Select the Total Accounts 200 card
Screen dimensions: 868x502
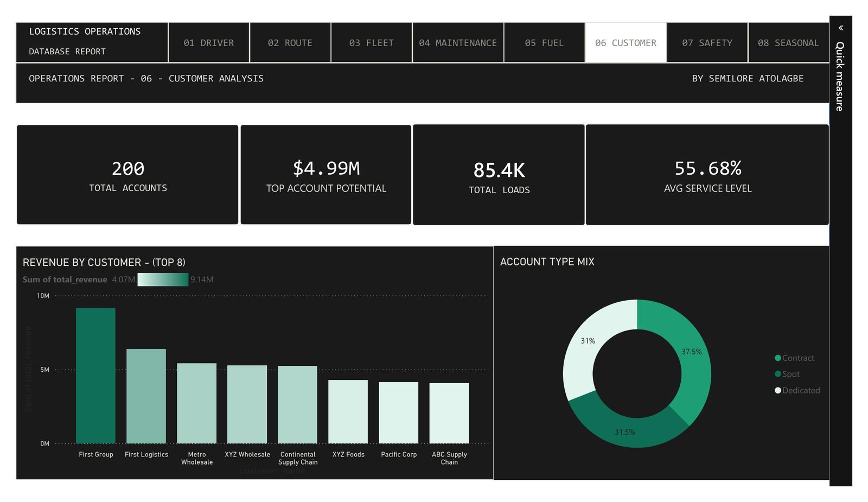pos(127,175)
